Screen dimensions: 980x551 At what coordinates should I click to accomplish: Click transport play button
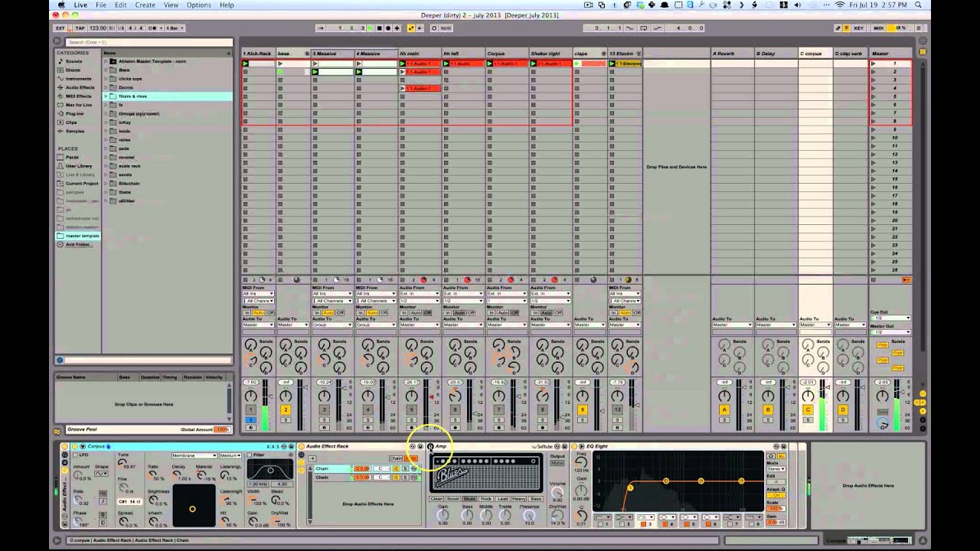(x=371, y=28)
